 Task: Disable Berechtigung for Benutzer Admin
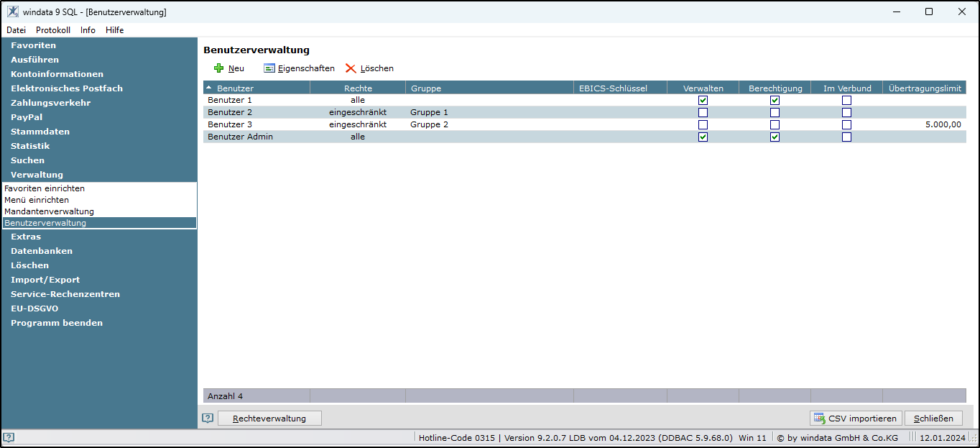(775, 137)
